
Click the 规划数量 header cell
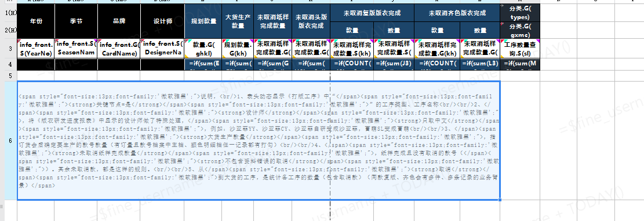[x=203, y=21]
